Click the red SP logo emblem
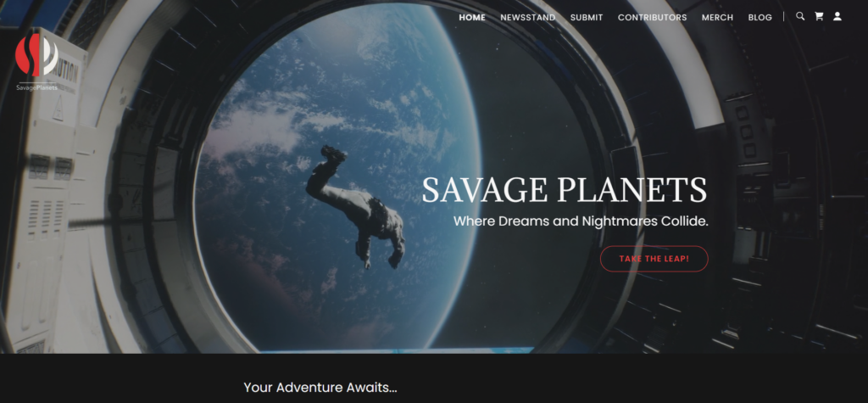 click(x=36, y=55)
